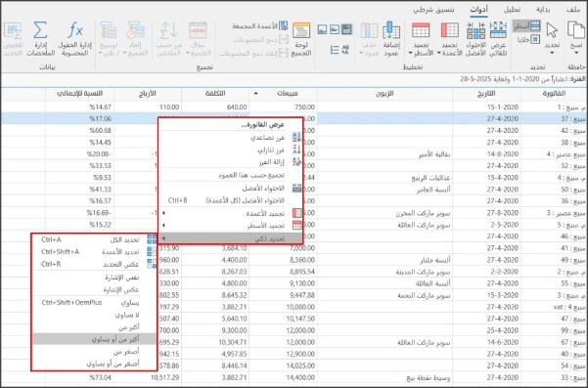Open the تنسيق شرطي tab
The width and height of the screenshot is (588, 388).
click(x=433, y=10)
